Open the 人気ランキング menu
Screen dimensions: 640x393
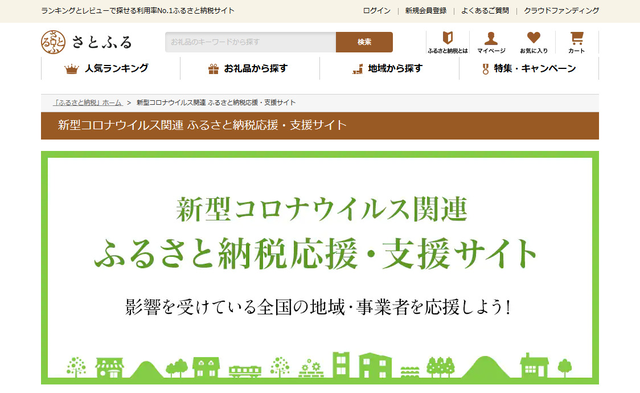111,69
